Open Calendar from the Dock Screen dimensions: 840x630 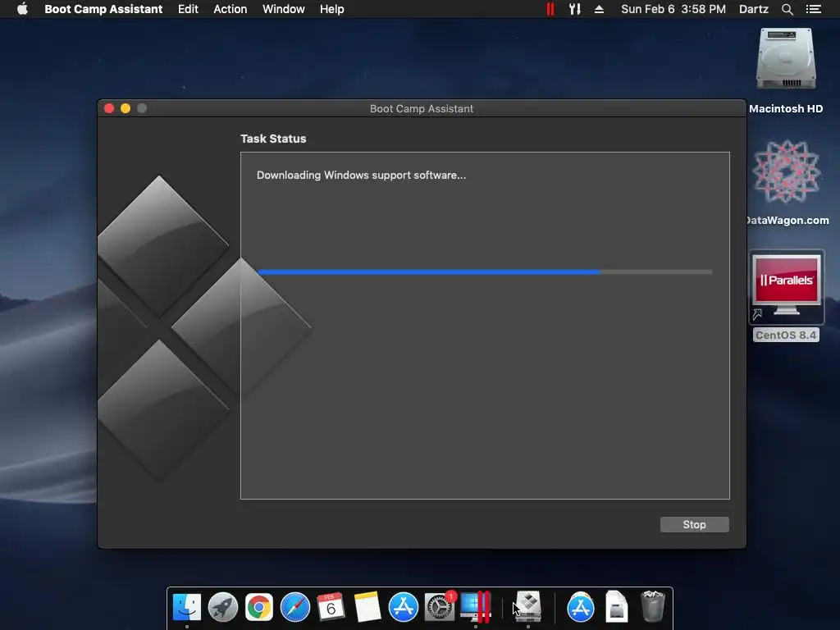[331, 608]
